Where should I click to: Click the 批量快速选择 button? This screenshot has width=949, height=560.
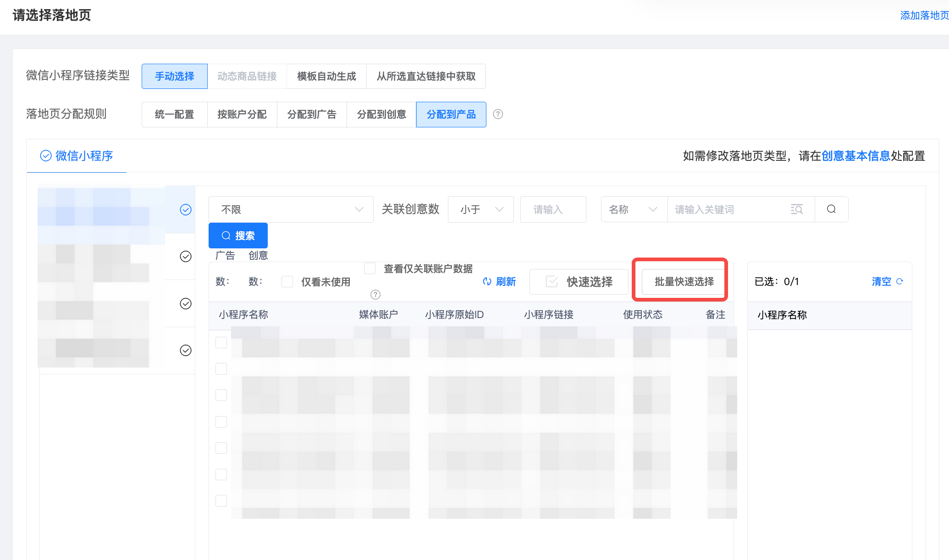(684, 281)
